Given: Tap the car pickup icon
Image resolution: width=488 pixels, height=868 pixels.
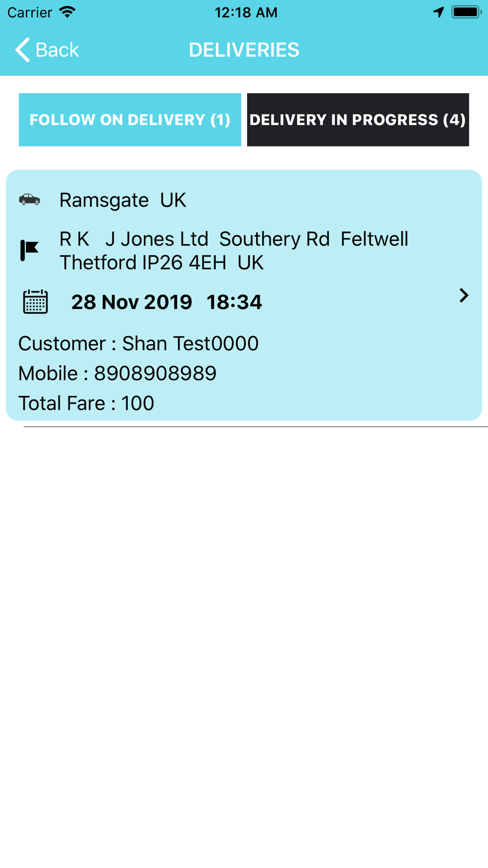Looking at the screenshot, I should [29, 199].
